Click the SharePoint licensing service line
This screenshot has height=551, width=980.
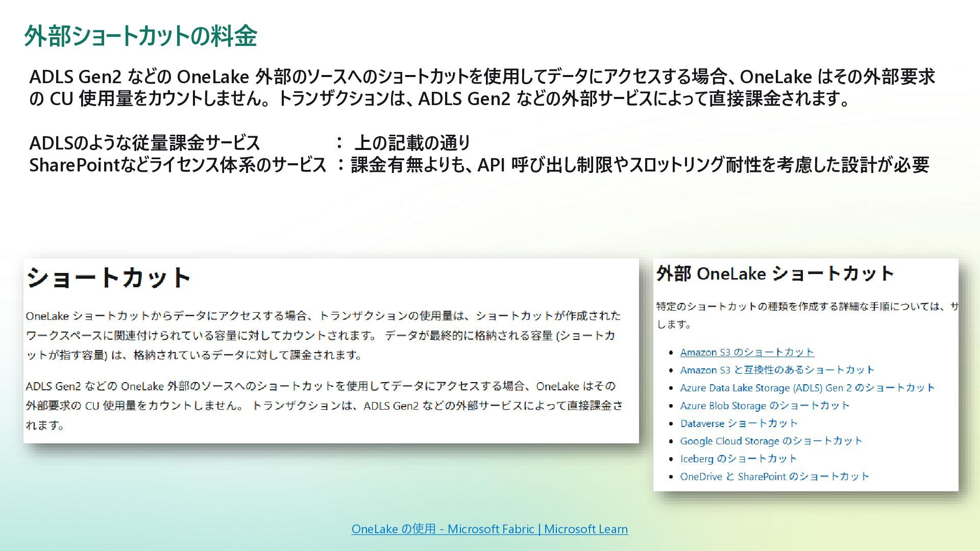pos(178,165)
